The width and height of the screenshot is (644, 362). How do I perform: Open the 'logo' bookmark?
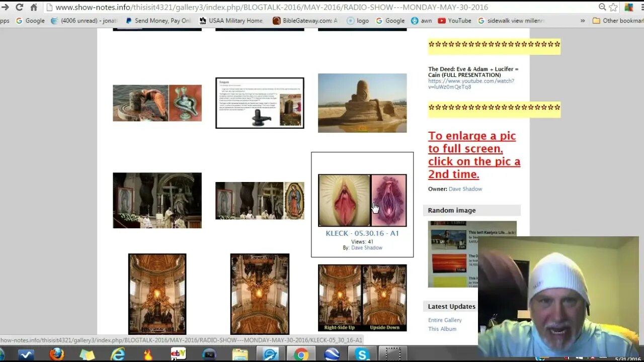tap(358, 21)
